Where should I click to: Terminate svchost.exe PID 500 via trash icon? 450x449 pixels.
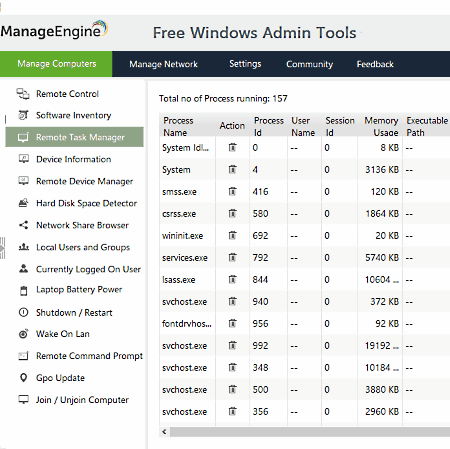[x=232, y=389]
